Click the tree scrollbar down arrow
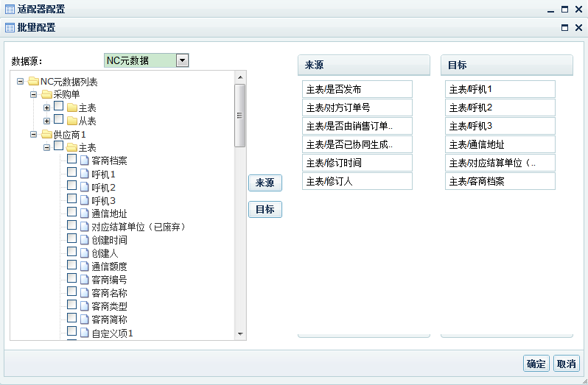This screenshot has height=385, width=588. click(x=240, y=333)
